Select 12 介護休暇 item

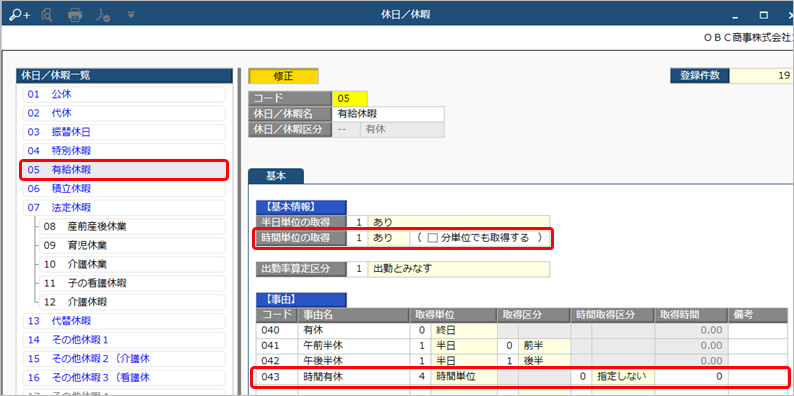[132, 302]
